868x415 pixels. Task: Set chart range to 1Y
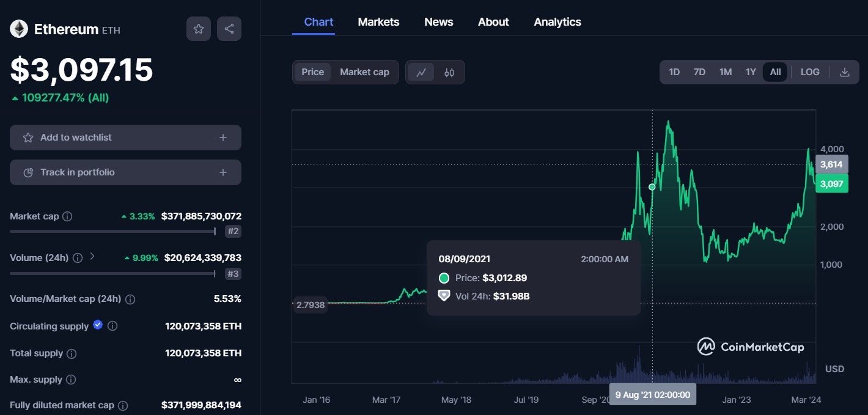tap(751, 72)
